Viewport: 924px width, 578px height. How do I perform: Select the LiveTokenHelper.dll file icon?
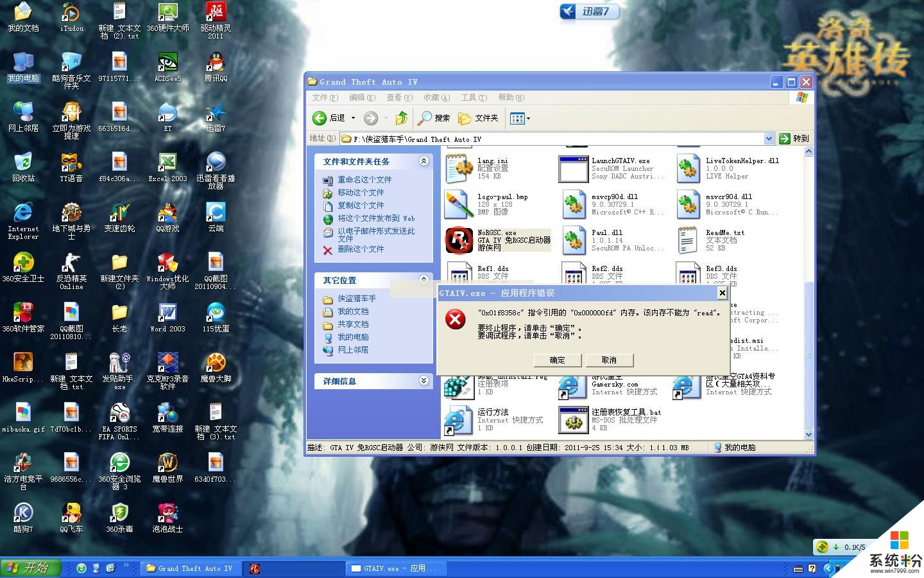pos(688,168)
